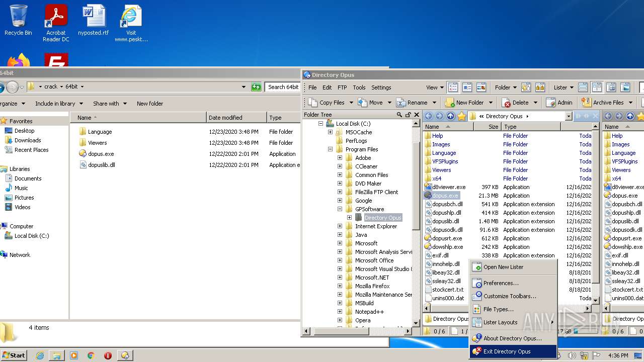Open the View dropdown menu
The image size is (644, 362).
point(435,87)
